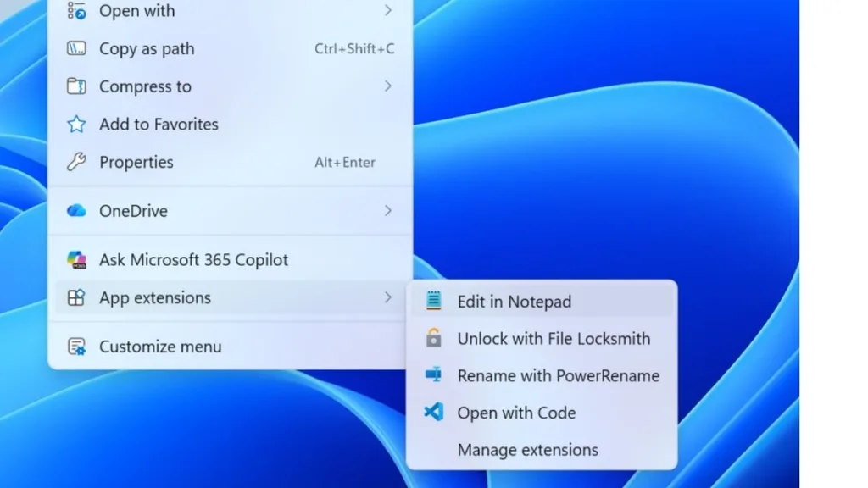This screenshot has width=868, height=488.
Task: Choose Open with Code
Action: (542, 413)
